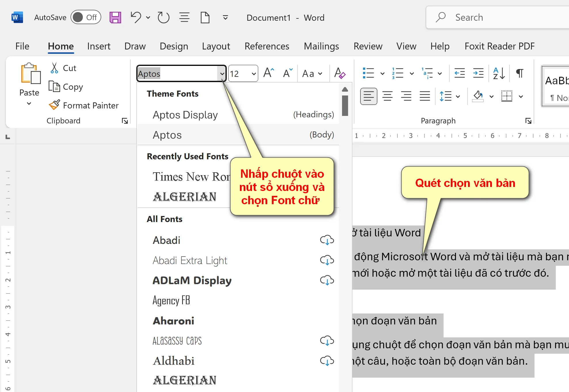Click the Save icon in title bar

coord(115,18)
